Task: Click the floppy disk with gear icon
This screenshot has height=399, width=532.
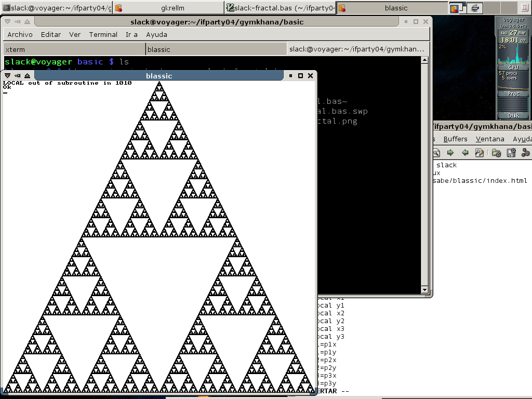Action: pyautogui.click(x=511, y=152)
